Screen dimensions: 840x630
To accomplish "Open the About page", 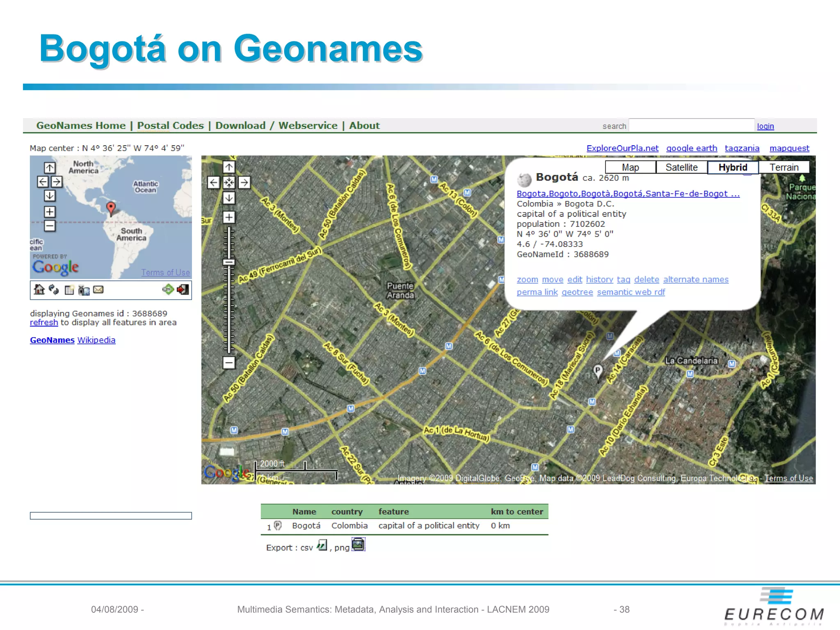I will click(x=364, y=126).
